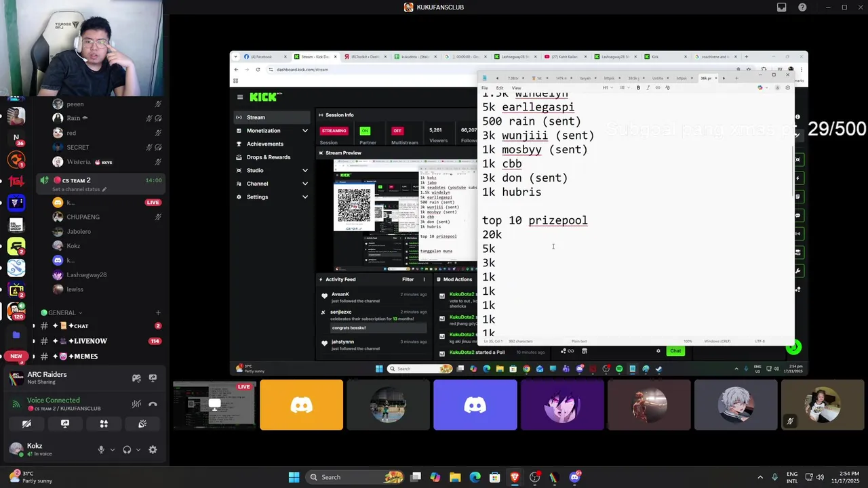This screenshot has width=868, height=488.
Task: Open Discord user settings gear
Action: pos(153,449)
